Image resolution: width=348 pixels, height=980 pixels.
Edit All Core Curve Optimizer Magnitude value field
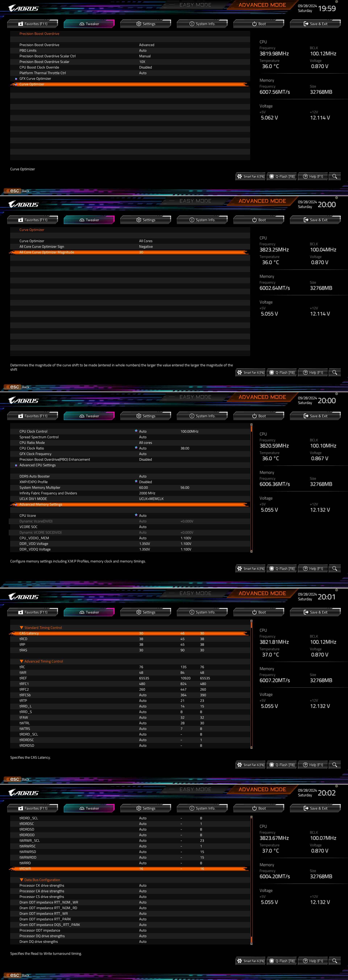click(x=141, y=252)
